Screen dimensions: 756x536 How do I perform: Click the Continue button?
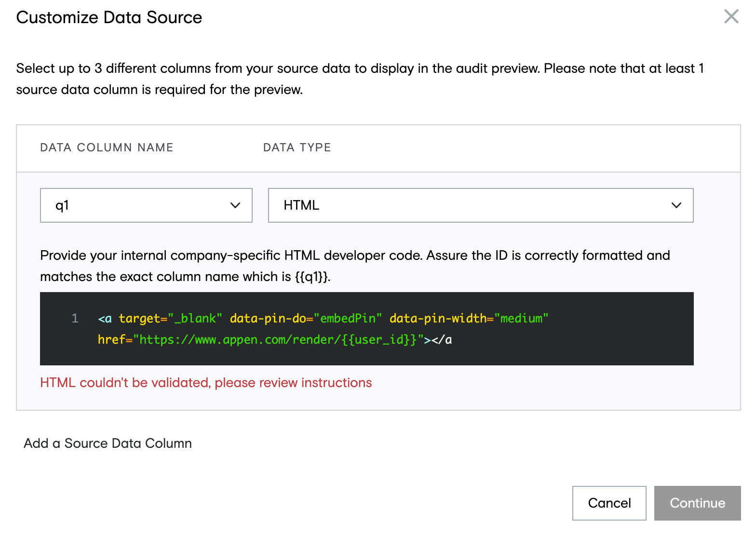coord(698,503)
